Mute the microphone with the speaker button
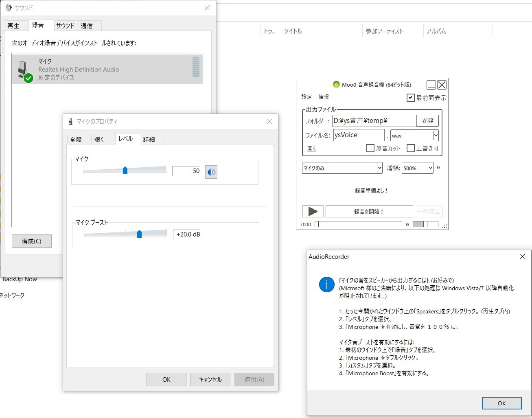The width and height of the screenshot is (532, 418). [211, 172]
